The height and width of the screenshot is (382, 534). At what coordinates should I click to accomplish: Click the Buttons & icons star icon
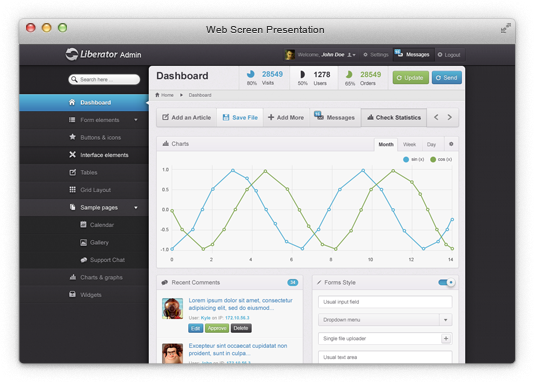(72, 137)
